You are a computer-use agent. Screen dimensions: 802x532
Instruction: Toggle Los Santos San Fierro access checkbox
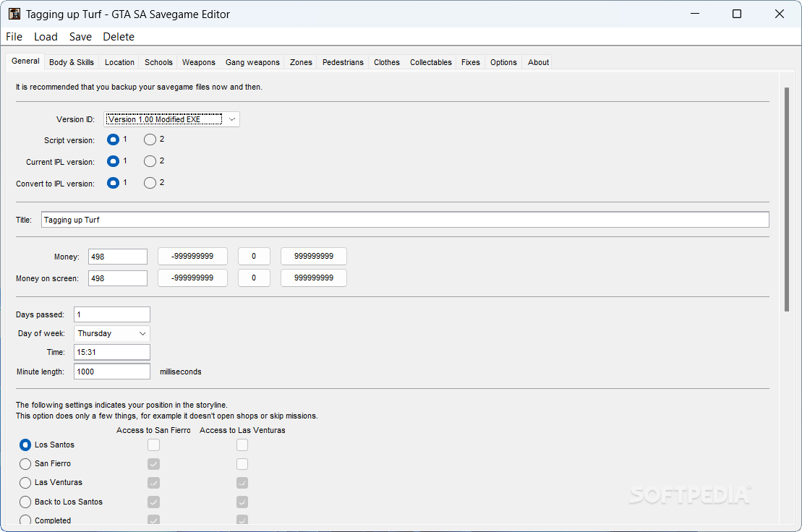coord(153,445)
